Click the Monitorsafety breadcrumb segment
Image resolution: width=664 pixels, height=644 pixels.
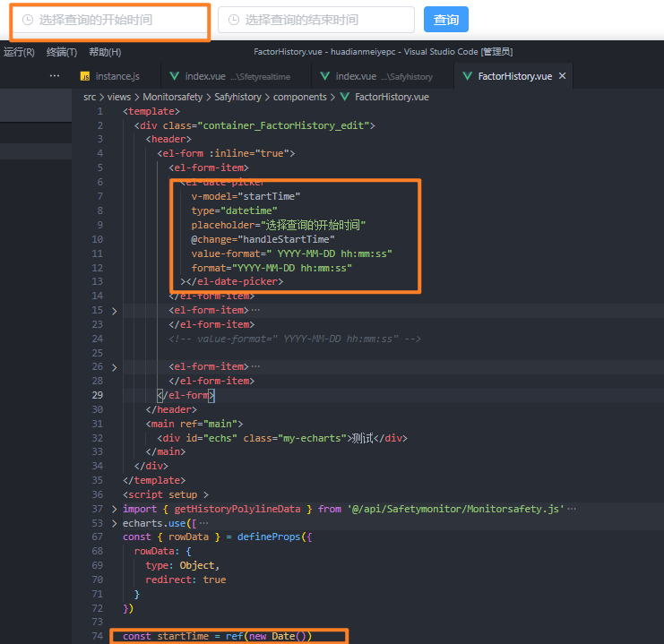(172, 97)
